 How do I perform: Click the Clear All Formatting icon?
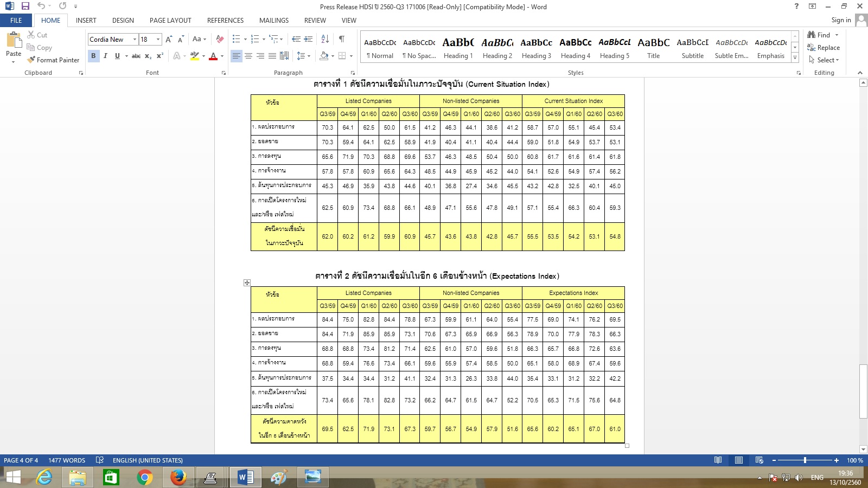click(x=220, y=39)
